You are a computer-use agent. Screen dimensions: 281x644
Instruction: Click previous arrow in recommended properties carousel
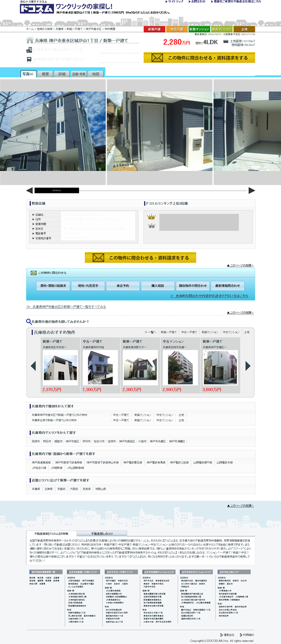coord(33,366)
